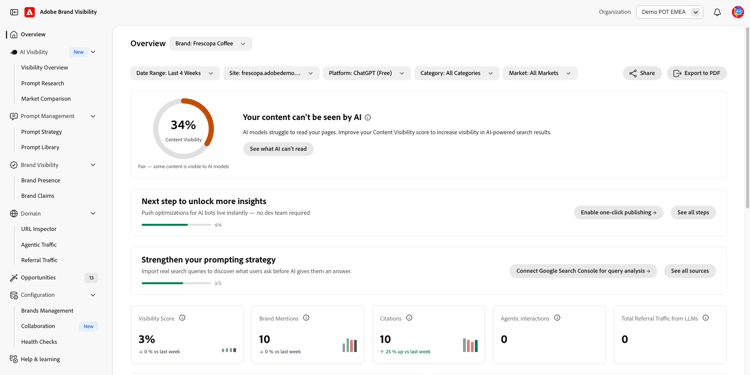Screen dimensions: 750x375
Task: Click the Brand Visibility checkmark icon
Action: tap(14, 165)
